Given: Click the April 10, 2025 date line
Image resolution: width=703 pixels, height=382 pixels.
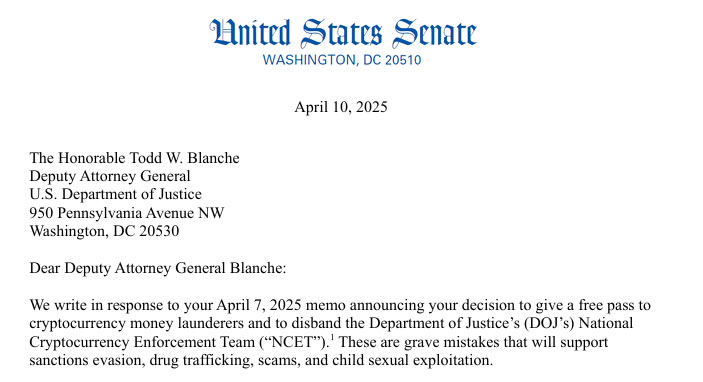Looking at the screenshot, I should point(341,107).
